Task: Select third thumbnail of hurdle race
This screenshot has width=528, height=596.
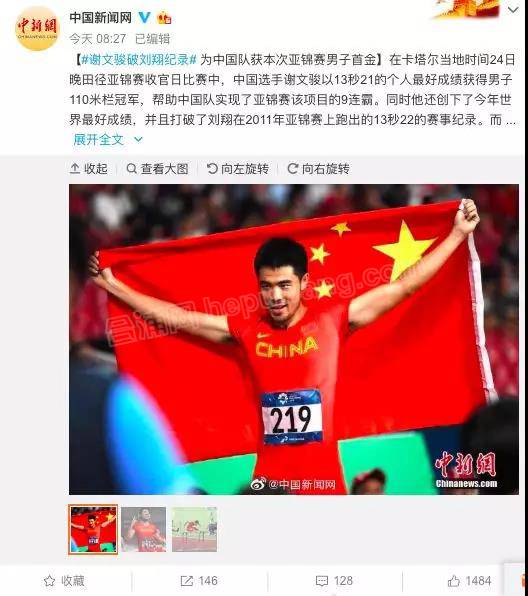Action: (x=195, y=529)
